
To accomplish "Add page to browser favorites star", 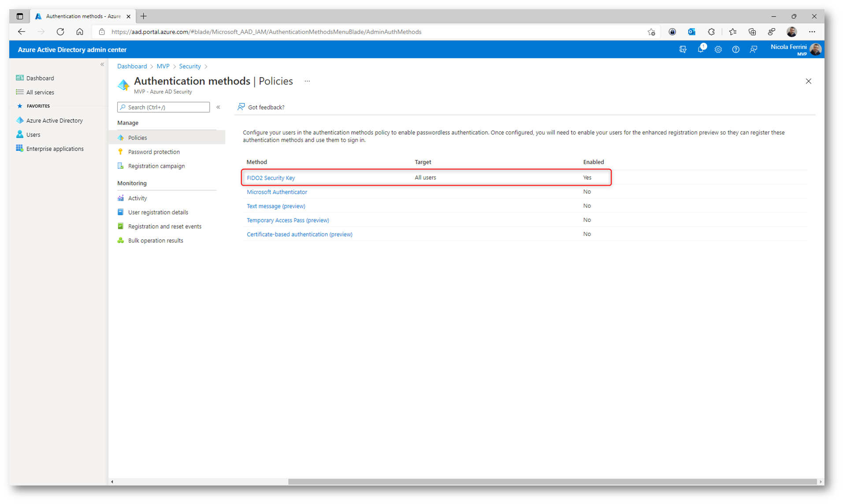I will click(x=651, y=32).
